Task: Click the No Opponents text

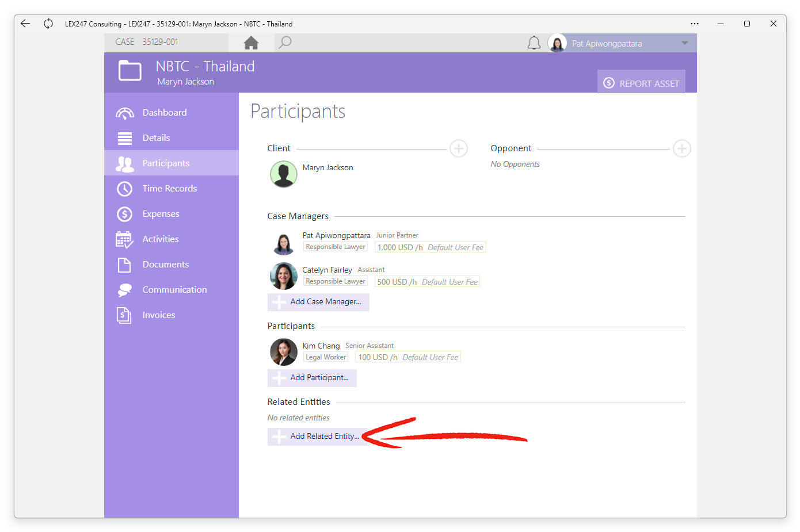Action: [x=515, y=164]
